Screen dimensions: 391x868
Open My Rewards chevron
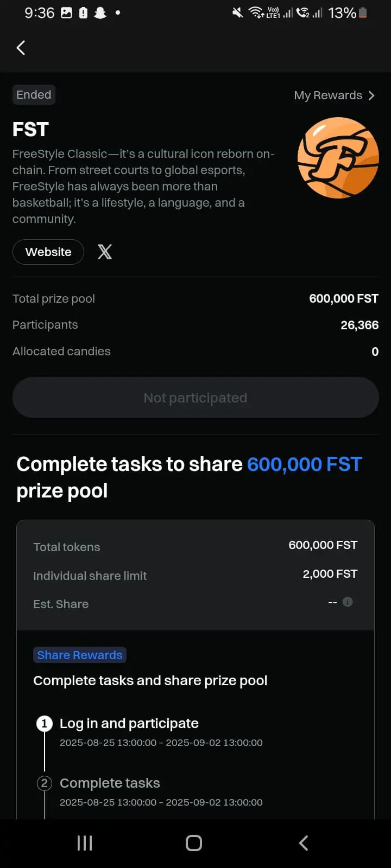371,95
